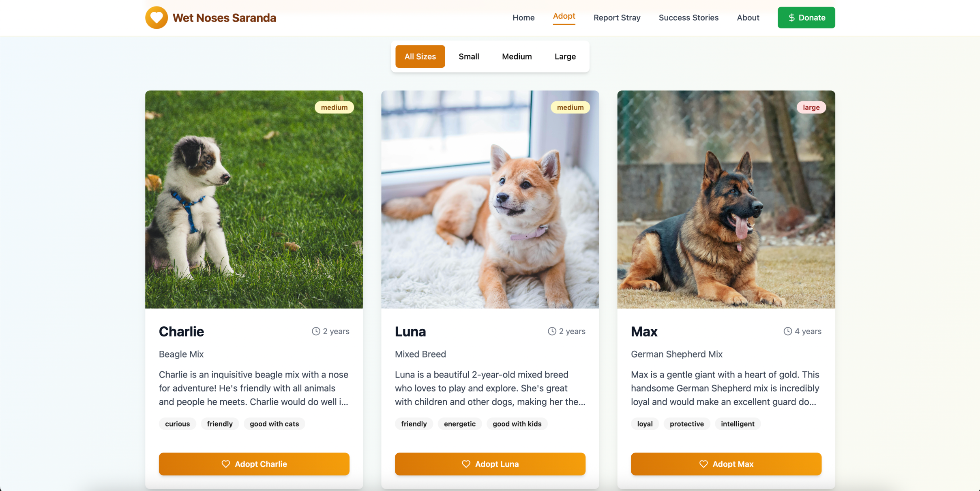Screen dimensions: 980x491
Task: Filter dogs by Medium size
Action: coord(517,56)
